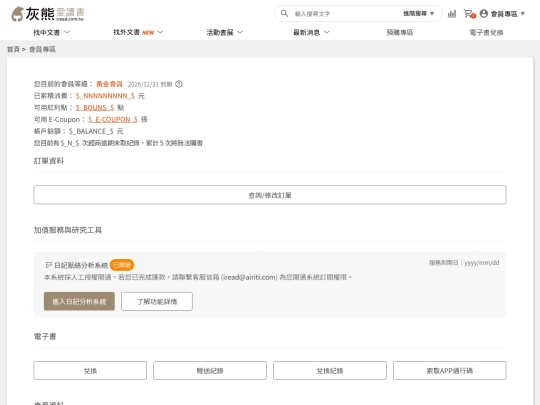Click the 兌換 ebook button

pos(90,371)
